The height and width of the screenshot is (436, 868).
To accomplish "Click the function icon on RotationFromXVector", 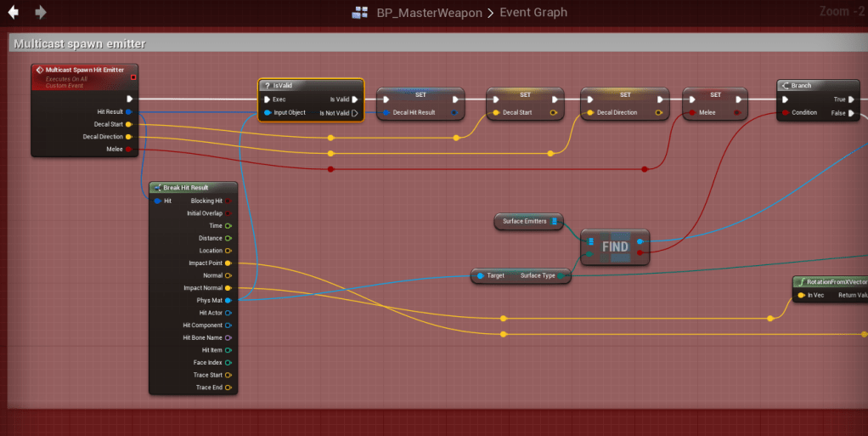I will pyautogui.click(x=801, y=282).
